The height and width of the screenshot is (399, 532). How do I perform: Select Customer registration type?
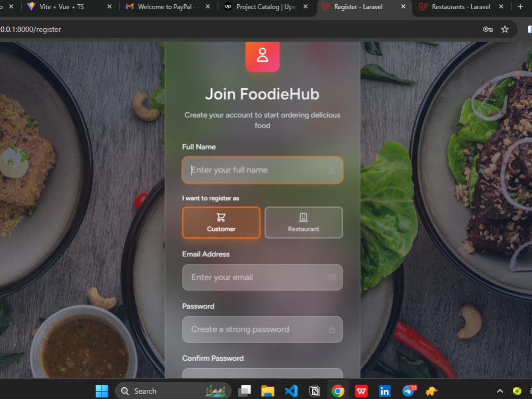(221, 222)
